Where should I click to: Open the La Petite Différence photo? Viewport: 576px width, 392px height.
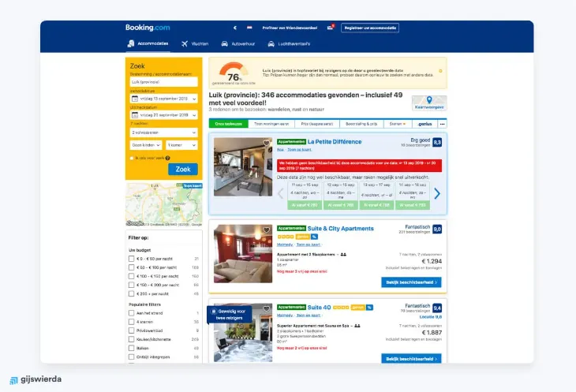coord(243,166)
